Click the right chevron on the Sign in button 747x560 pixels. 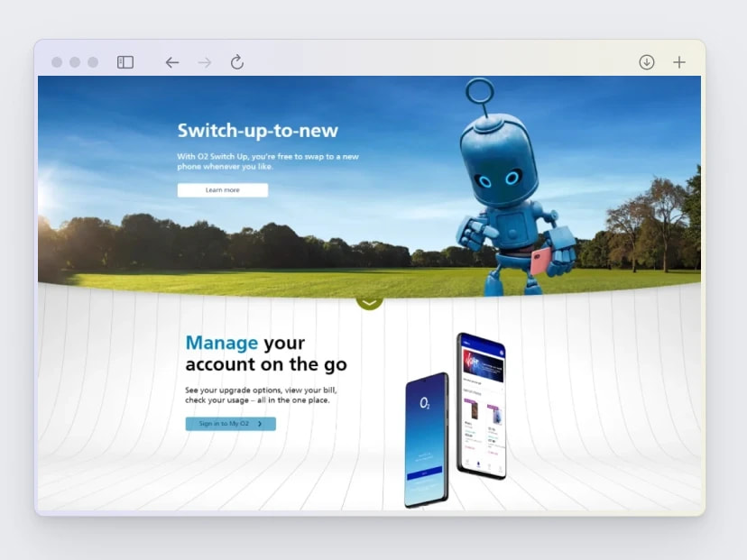pos(260,424)
